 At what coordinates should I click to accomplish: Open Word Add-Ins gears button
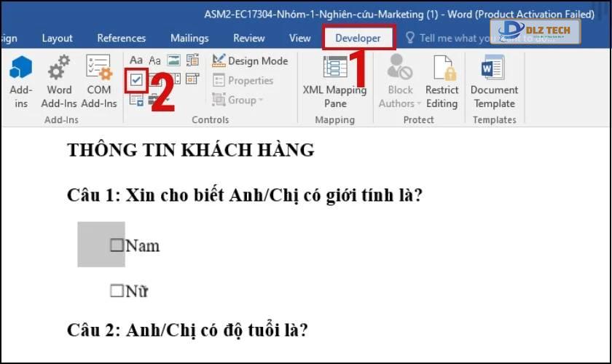point(59,82)
